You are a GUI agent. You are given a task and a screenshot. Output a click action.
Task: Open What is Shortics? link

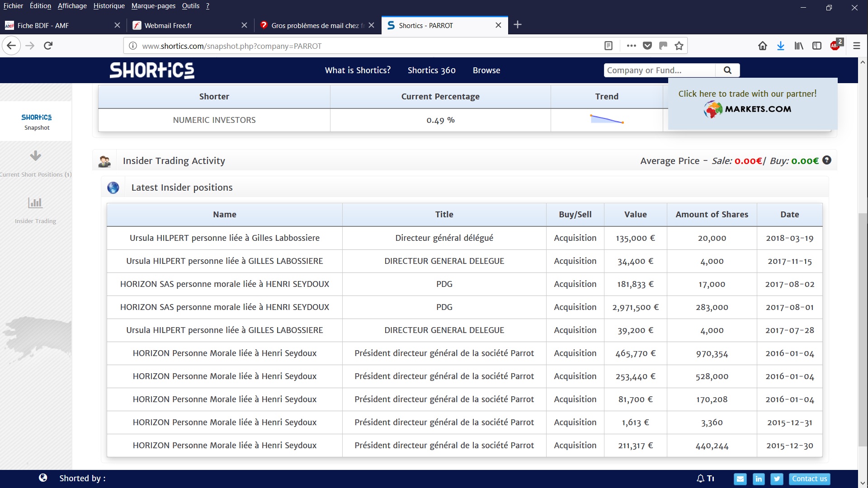(358, 70)
